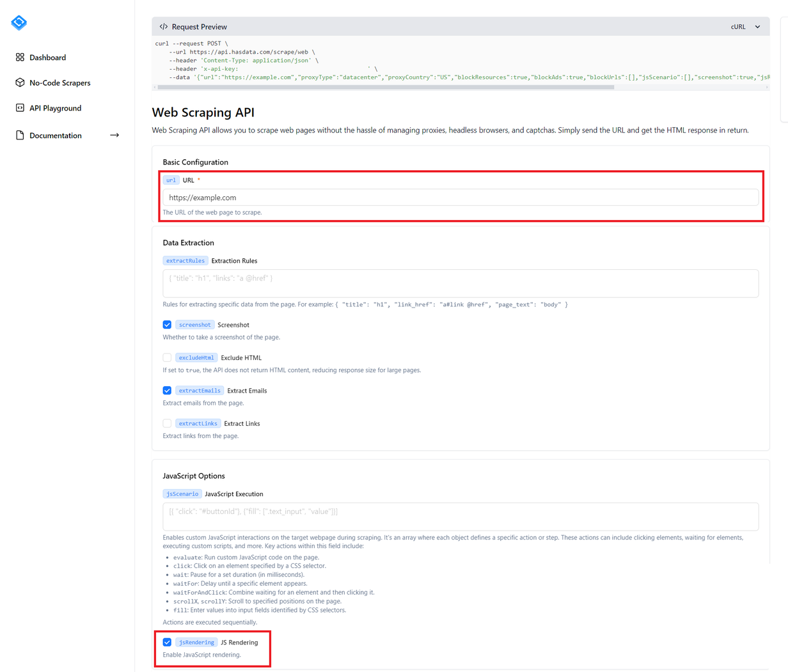Click the 'waitFor' bullet item

coord(240,584)
